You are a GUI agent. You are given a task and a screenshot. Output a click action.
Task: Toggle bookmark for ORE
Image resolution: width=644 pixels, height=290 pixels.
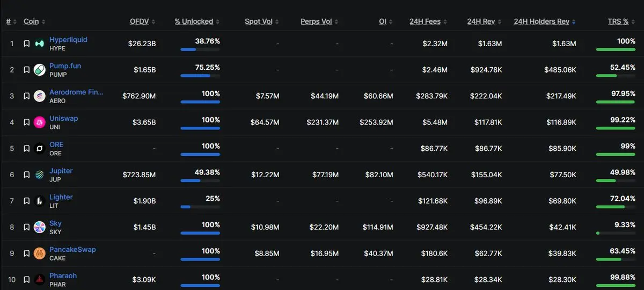click(x=26, y=148)
